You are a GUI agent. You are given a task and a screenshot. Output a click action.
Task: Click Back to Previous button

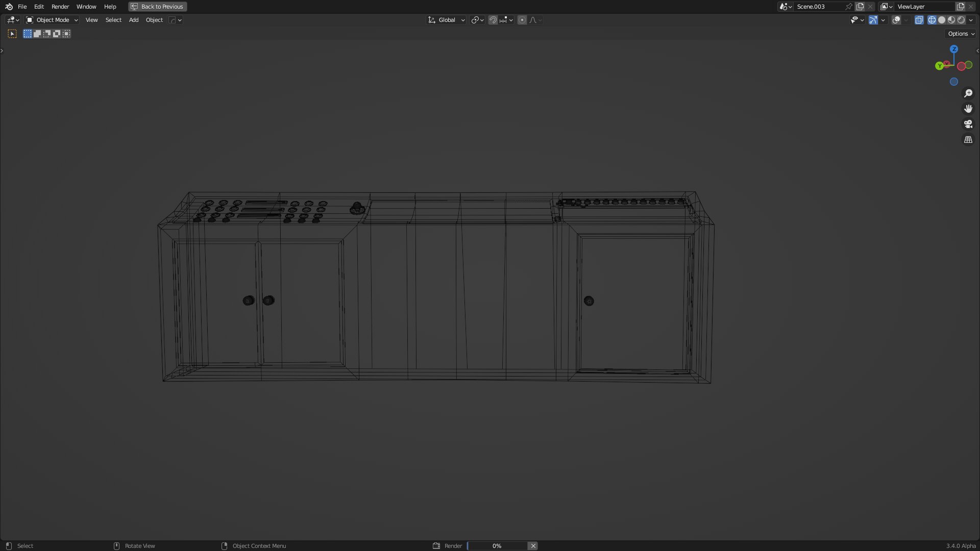pos(158,7)
